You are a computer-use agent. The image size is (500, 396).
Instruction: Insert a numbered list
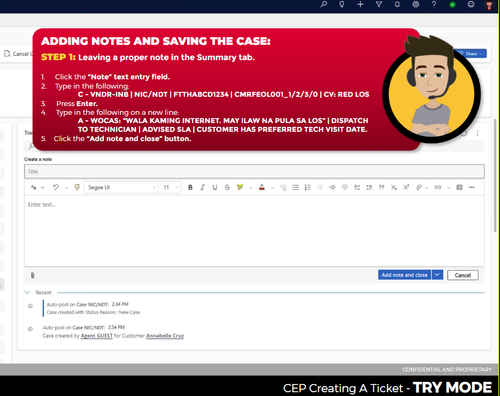pos(308,187)
